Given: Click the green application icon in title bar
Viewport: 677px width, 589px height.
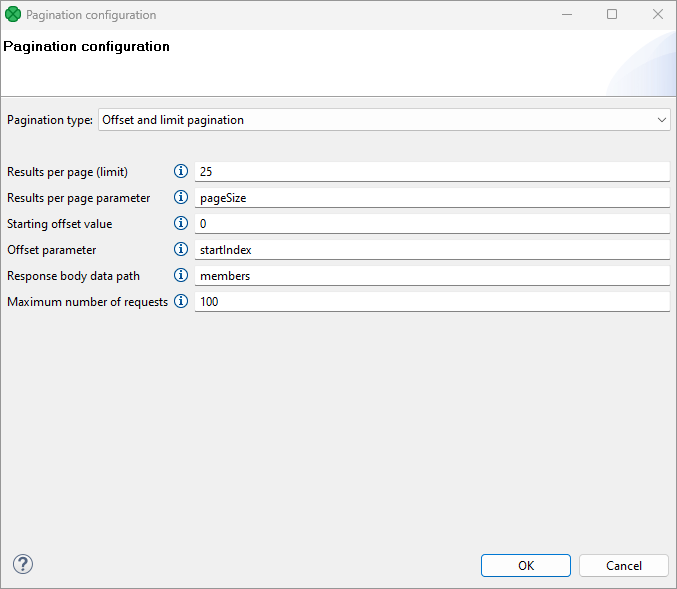Looking at the screenshot, I should (x=13, y=15).
